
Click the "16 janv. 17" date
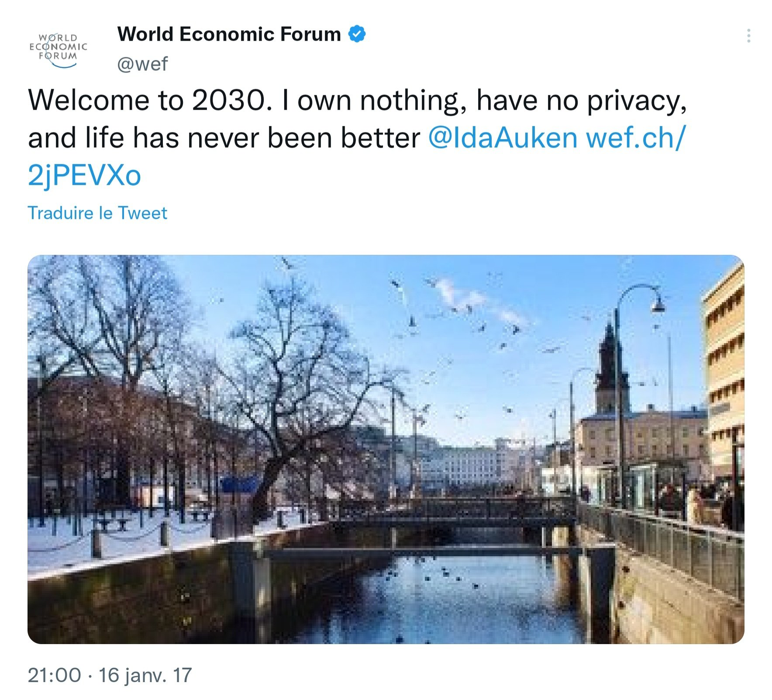click(145, 675)
